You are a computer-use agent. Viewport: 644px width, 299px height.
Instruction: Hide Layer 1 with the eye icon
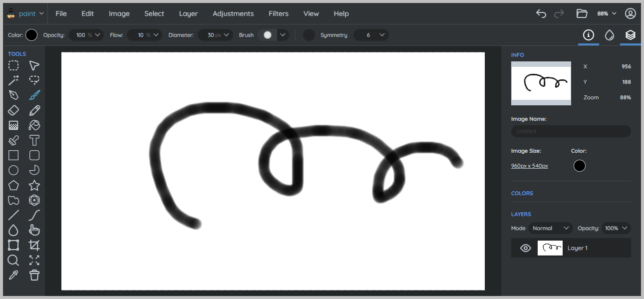click(x=525, y=248)
